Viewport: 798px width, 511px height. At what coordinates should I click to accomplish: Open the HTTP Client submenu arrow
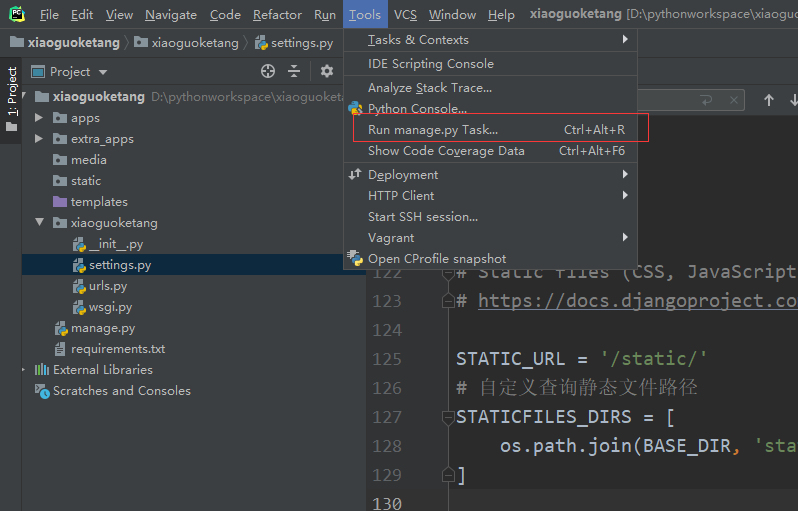[625, 195]
